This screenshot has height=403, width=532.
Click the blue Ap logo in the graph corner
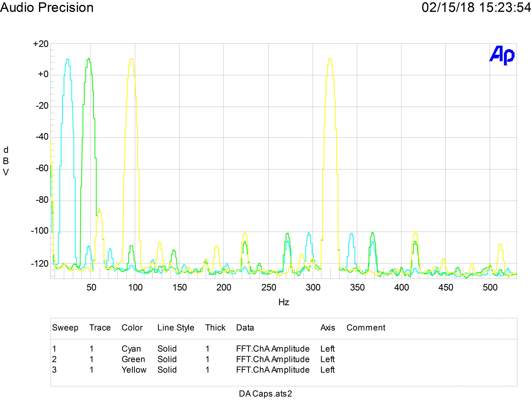pyautogui.click(x=502, y=56)
